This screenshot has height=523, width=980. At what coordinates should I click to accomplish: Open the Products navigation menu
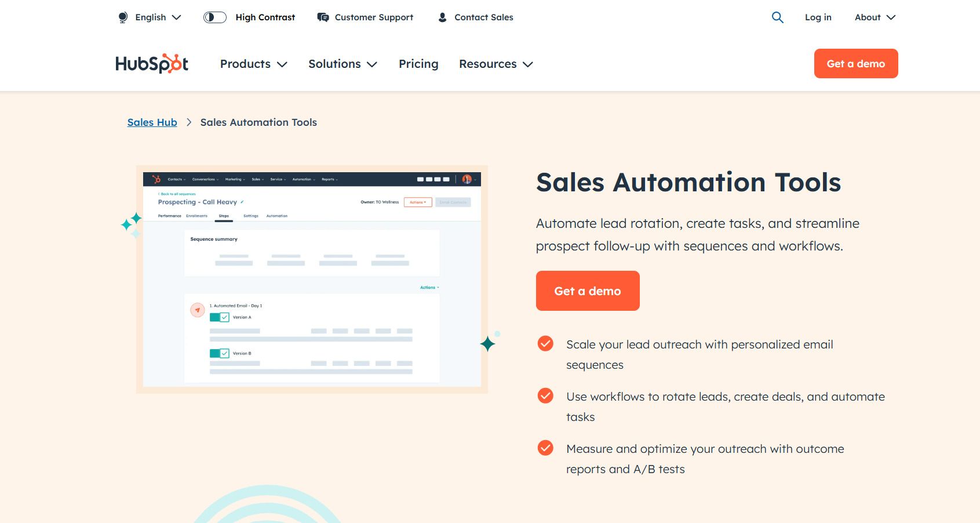(x=254, y=64)
